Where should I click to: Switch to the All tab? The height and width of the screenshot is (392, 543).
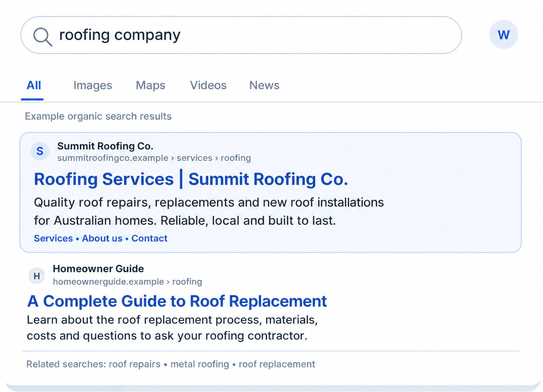(34, 85)
